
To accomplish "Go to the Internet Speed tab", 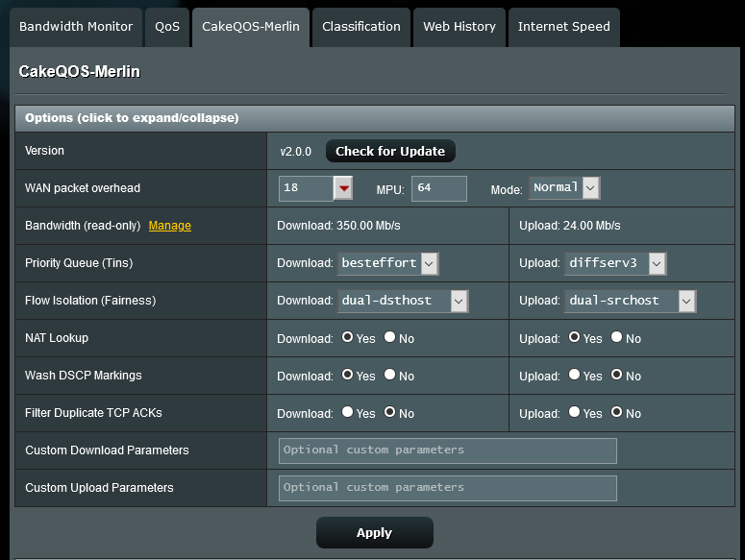I will click(563, 27).
